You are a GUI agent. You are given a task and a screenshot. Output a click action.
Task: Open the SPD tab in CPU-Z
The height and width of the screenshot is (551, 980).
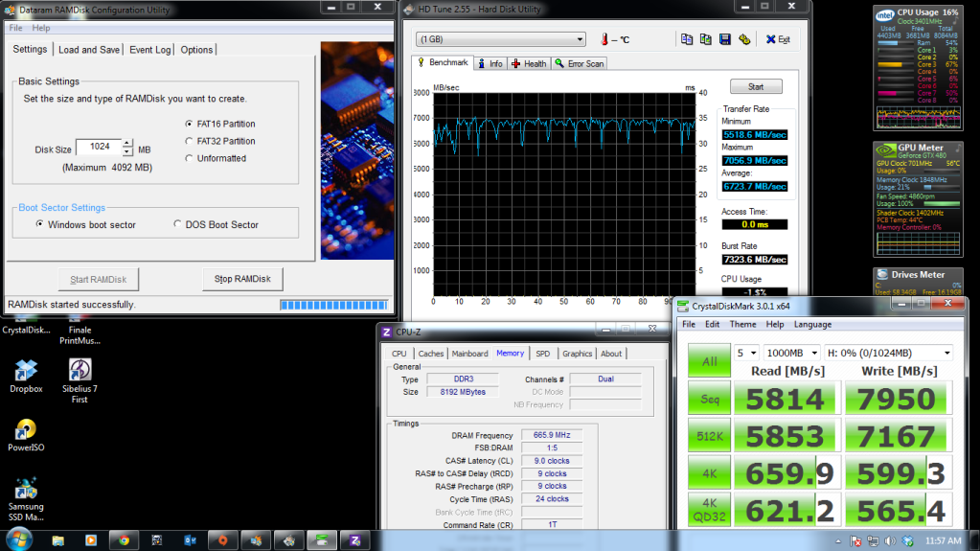coord(542,353)
